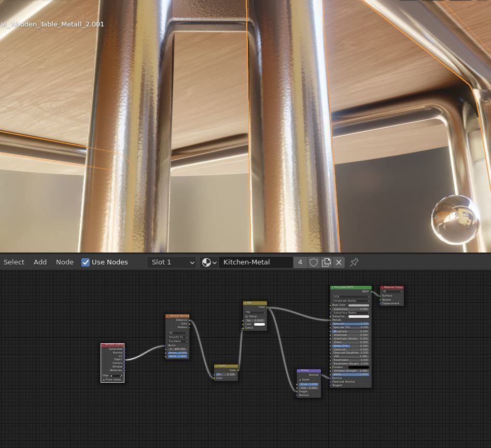The image size is (491, 448).
Task: Adjust the Sheen Tint 0.500 slider
Action: (350, 346)
